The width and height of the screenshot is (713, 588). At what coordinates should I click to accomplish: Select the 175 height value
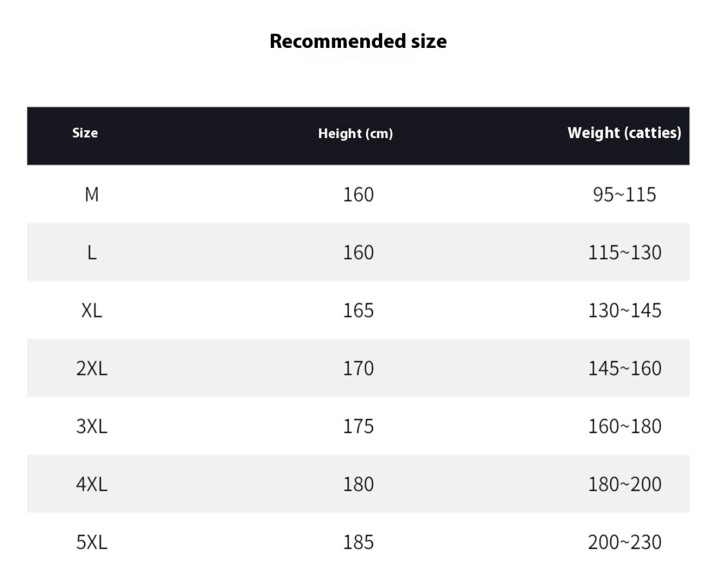pos(358,426)
